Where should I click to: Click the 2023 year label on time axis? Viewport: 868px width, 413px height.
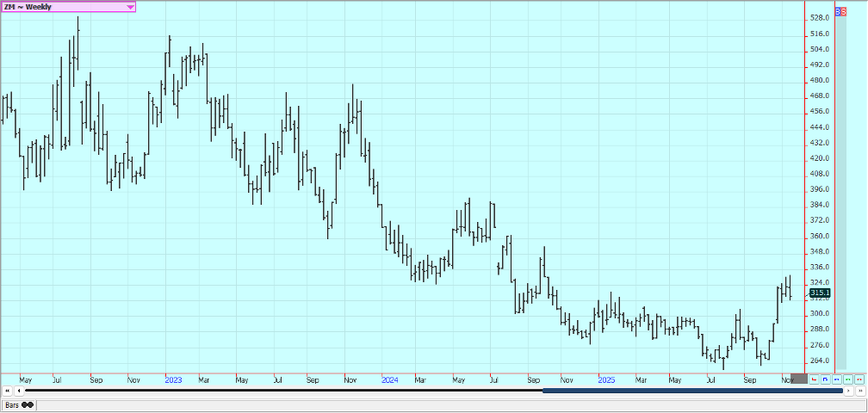(173, 379)
